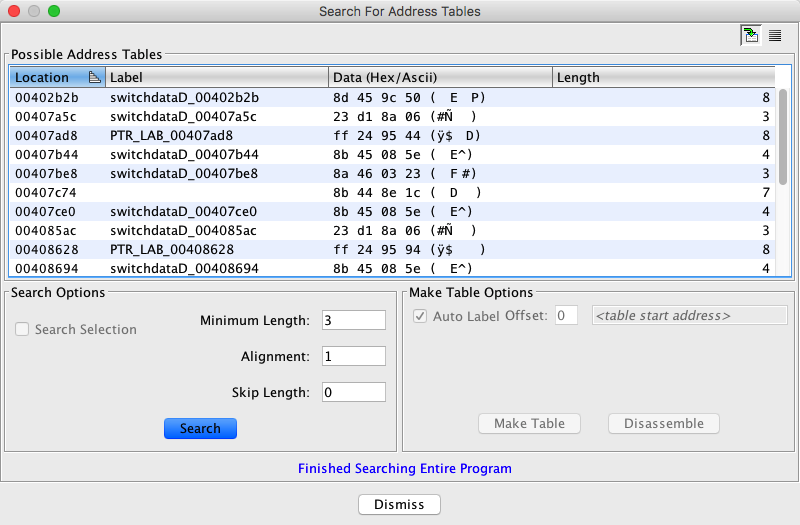Click the green macOS maximize button
This screenshot has width=800, height=525.
[54, 11]
